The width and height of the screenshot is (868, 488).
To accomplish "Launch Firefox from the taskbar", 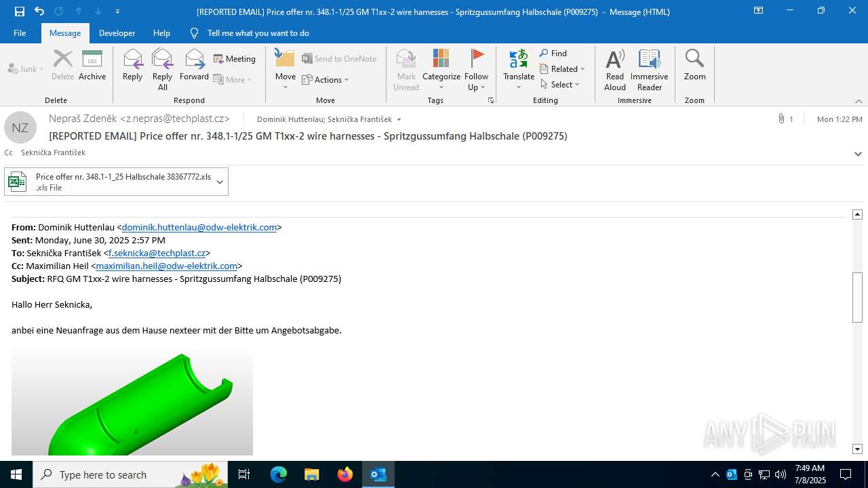I will pyautogui.click(x=344, y=474).
